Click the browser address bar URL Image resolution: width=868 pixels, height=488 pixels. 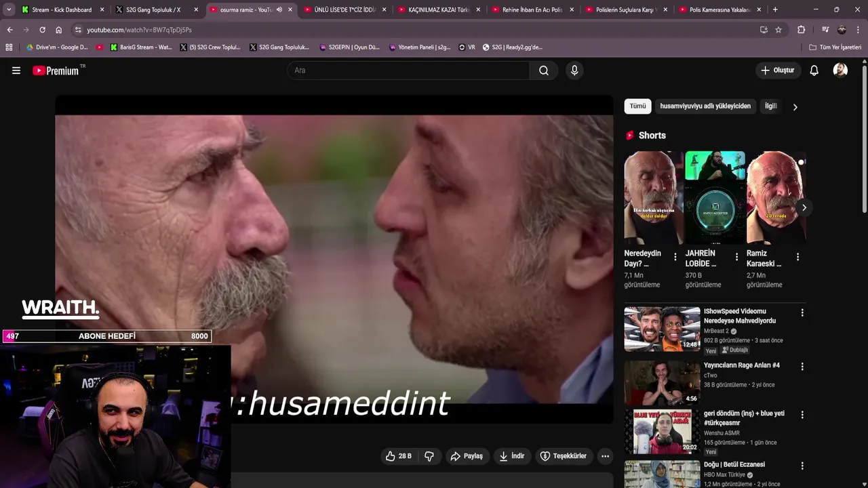tap(139, 30)
